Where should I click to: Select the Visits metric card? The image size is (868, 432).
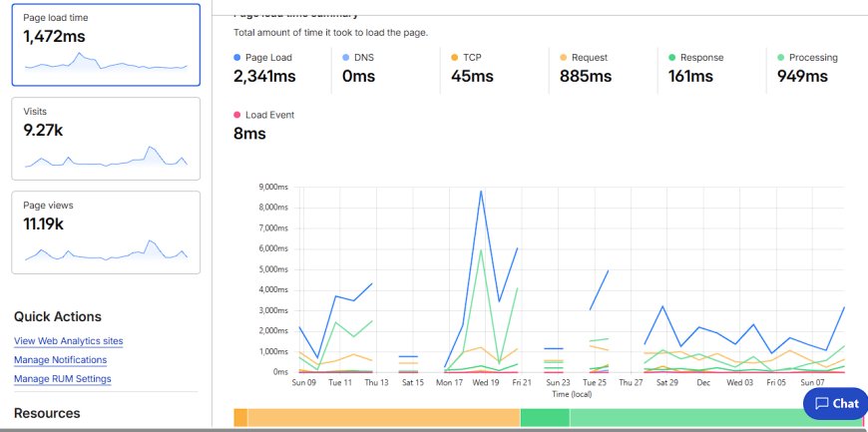tap(106, 139)
